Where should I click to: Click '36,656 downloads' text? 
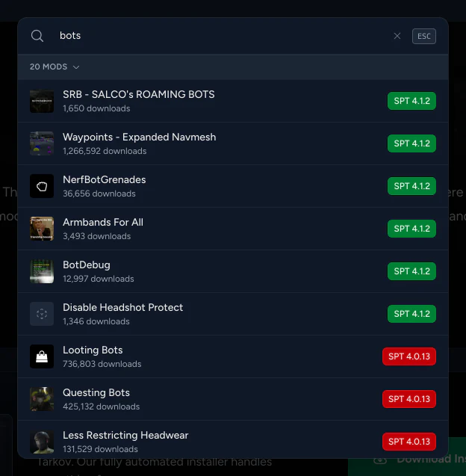(99, 194)
